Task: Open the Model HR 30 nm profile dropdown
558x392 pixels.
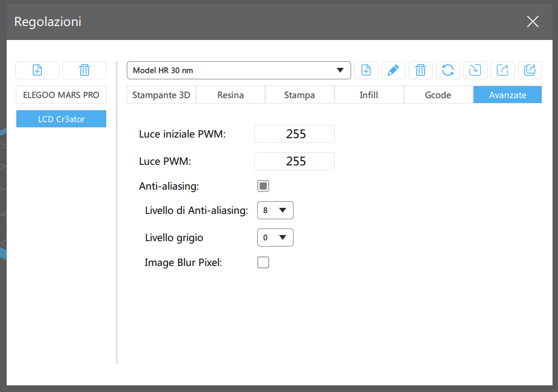Action: 238,70
